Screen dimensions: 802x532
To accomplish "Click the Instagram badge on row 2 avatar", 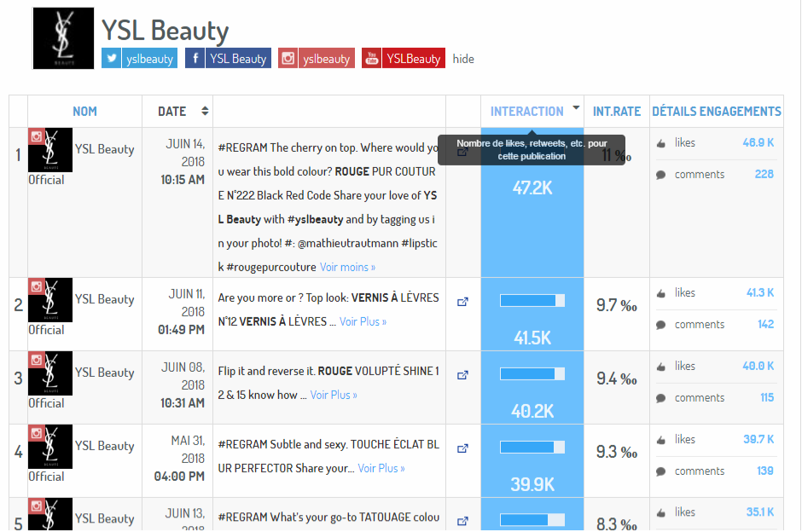I will [x=37, y=286].
